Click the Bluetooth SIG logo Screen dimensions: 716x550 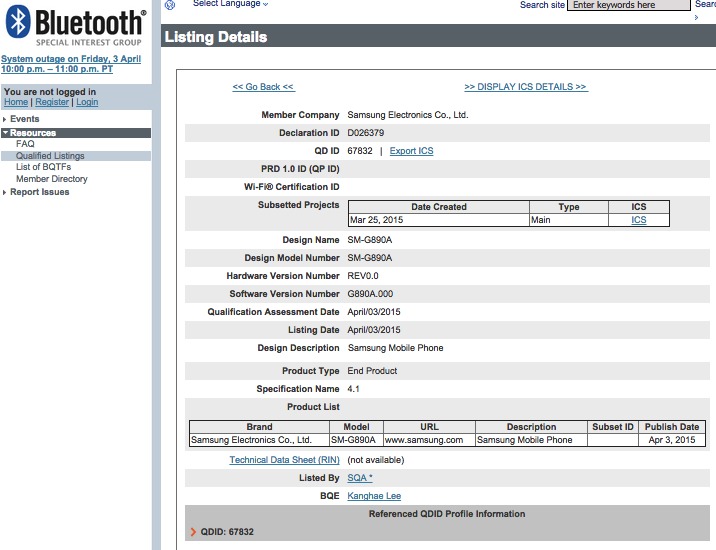[x=76, y=26]
